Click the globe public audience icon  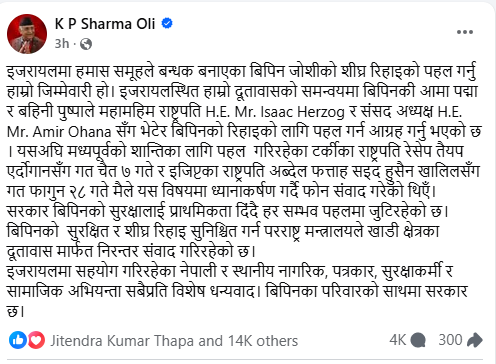(86, 44)
